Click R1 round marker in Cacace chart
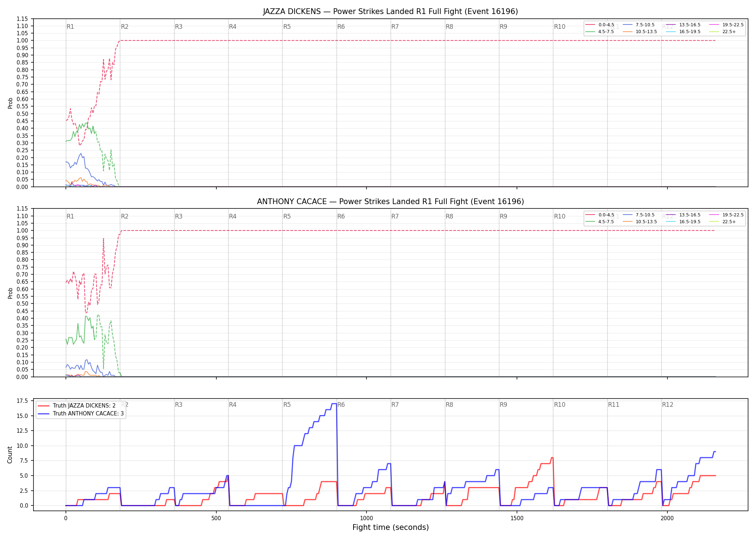Viewport: 756px width, 540px height. click(70, 216)
